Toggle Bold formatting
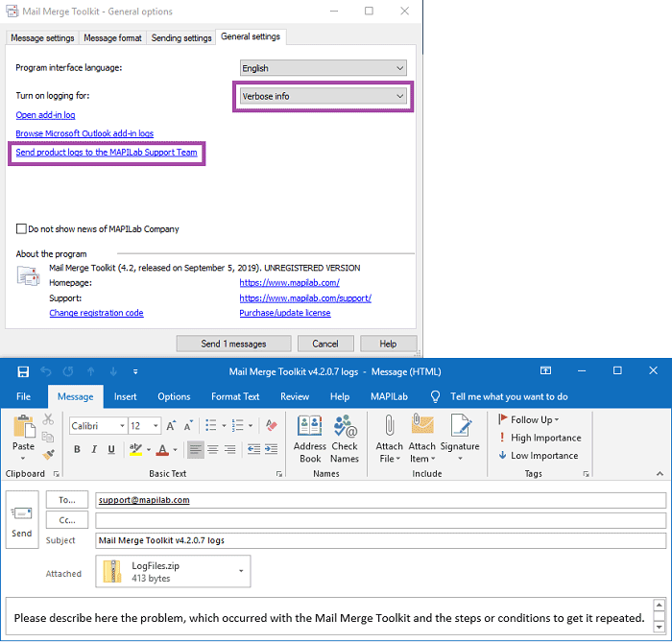The height and width of the screenshot is (642, 672). [x=77, y=449]
